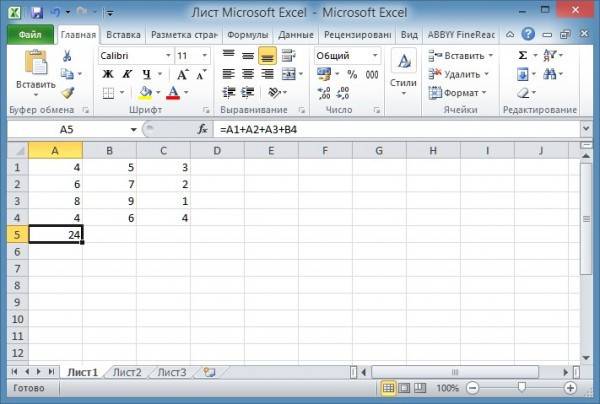Screen dimensions: 600x404
Task: Click the Удалить cells button
Action: tap(461, 74)
